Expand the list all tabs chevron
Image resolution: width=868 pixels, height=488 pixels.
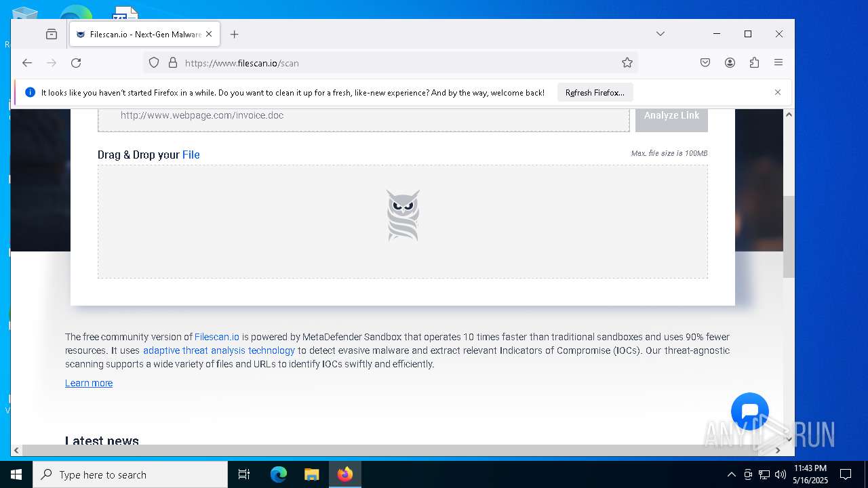(x=660, y=34)
